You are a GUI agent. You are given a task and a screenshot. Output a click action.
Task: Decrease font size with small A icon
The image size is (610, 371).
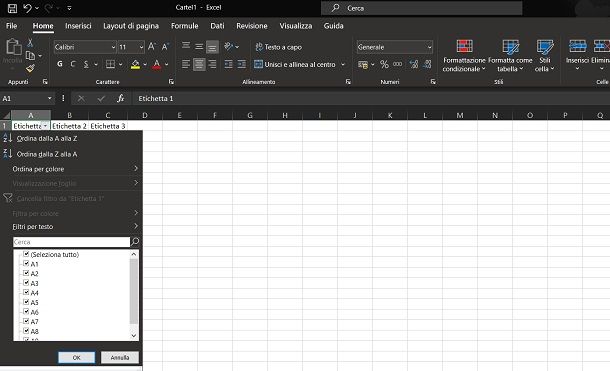(x=165, y=47)
